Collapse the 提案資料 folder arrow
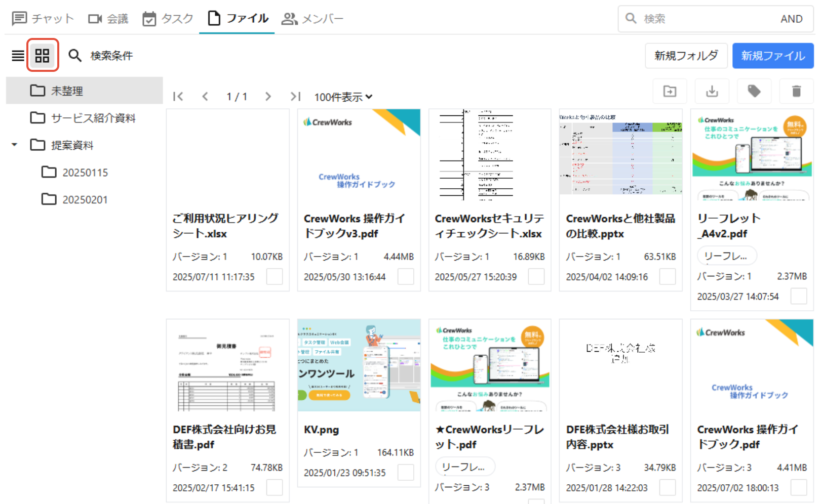The height and width of the screenshot is (504, 820). [x=15, y=145]
